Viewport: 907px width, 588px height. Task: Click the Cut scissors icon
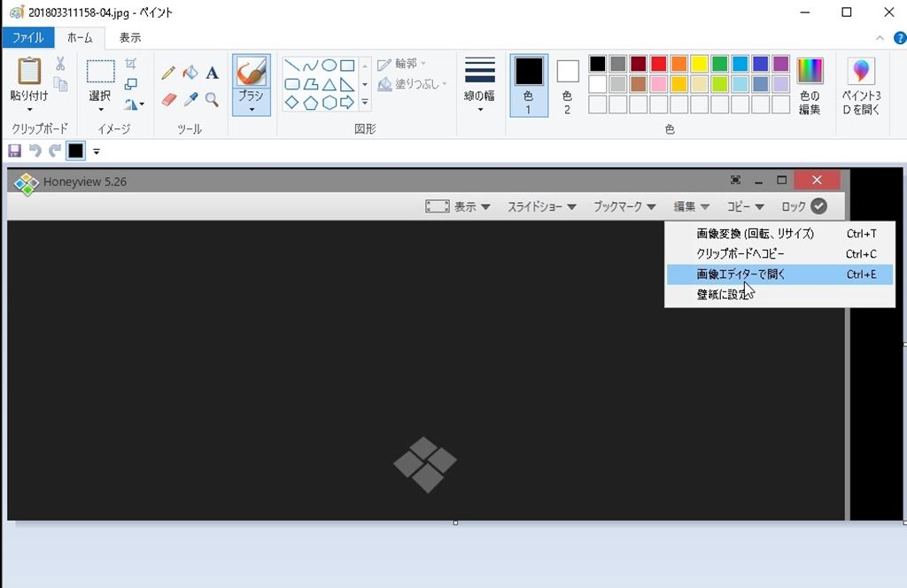coord(60,64)
